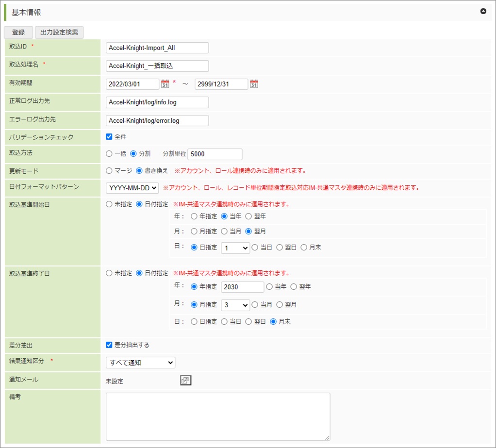Click the 出力設定検索 button
The image size is (496, 448).
point(59,33)
